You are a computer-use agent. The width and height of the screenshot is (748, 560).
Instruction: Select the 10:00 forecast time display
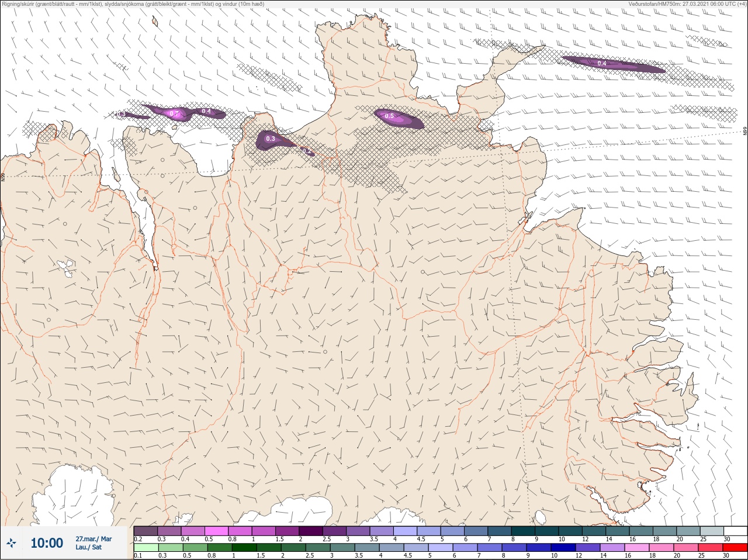tap(47, 543)
